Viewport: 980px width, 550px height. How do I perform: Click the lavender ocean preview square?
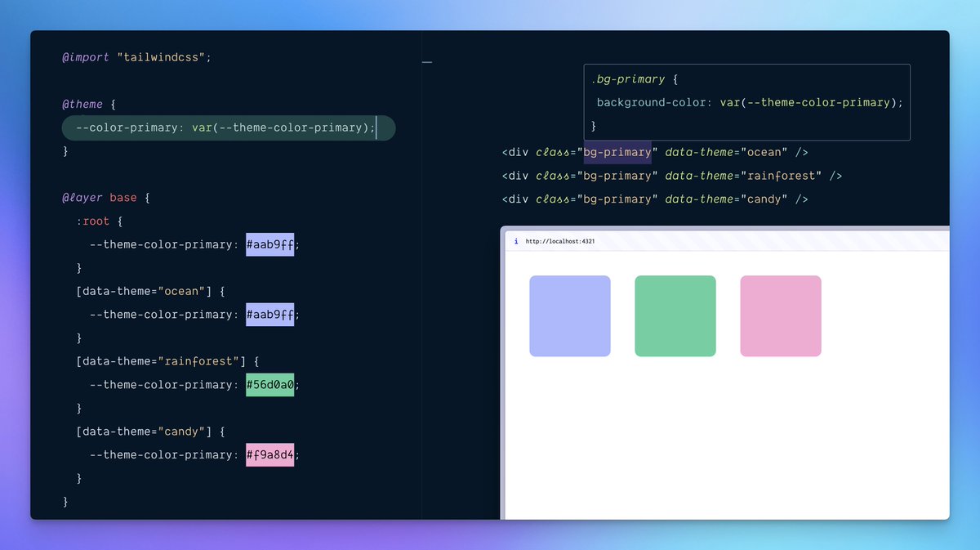coord(570,316)
